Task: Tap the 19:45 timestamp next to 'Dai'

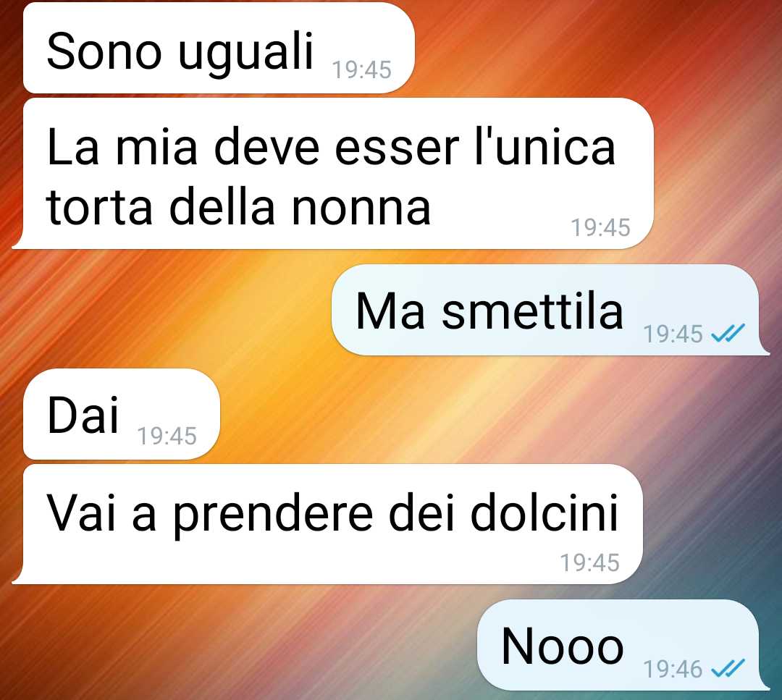Action: pyautogui.click(x=167, y=436)
